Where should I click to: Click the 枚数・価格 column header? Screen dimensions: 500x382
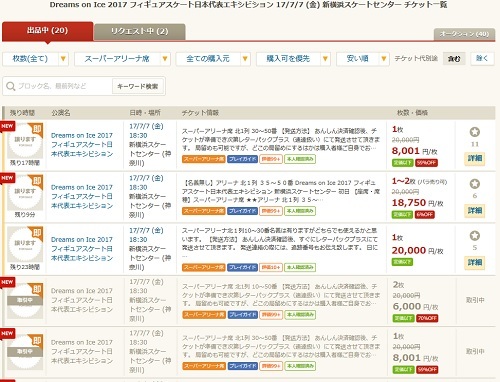click(x=412, y=113)
